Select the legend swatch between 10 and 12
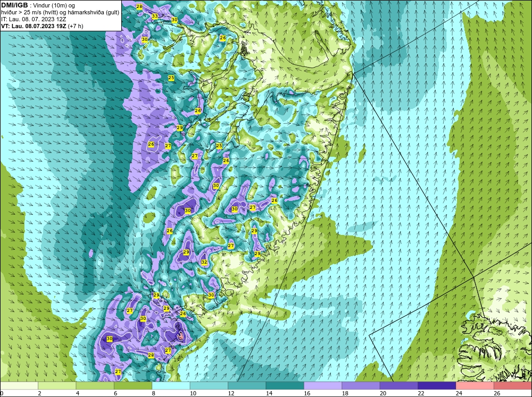This screenshot has width=532, height=397. click(x=209, y=386)
